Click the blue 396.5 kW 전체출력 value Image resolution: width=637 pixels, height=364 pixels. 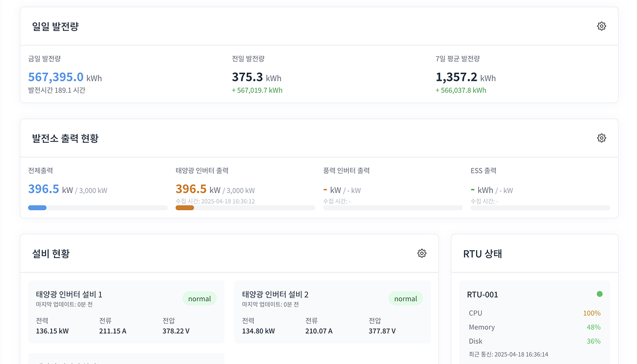click(x=51, y=189)
